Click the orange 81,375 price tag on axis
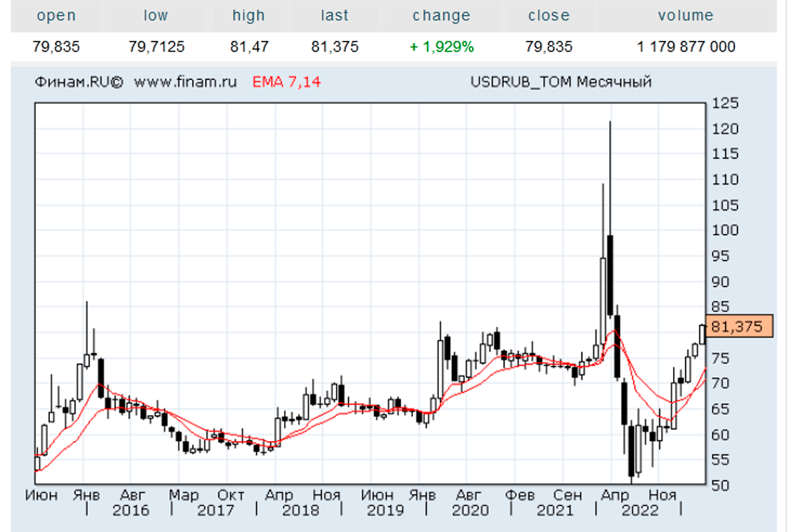 [740, 326]
